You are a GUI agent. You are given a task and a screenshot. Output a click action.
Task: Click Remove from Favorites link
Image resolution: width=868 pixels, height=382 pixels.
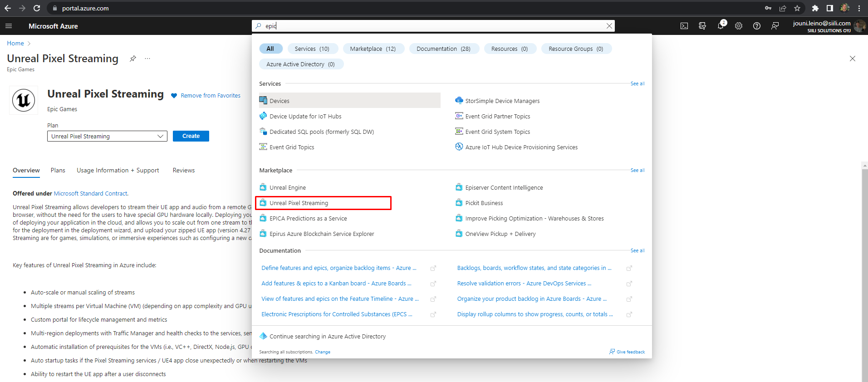pos(211,96)
